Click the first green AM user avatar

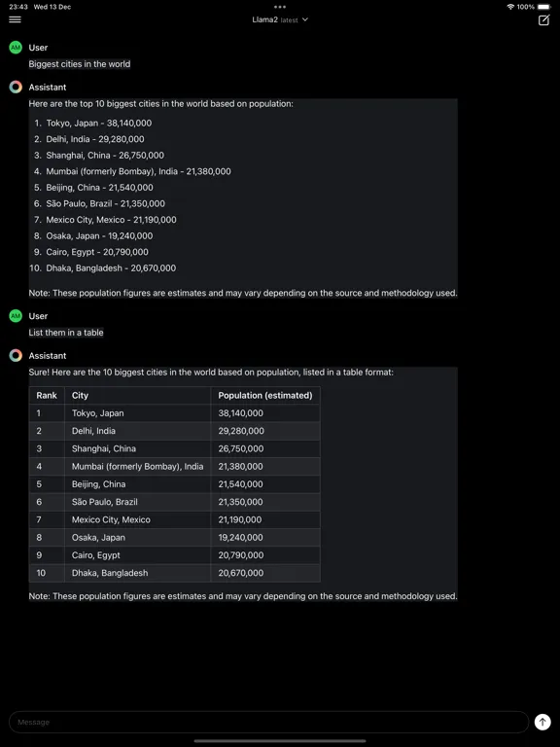click(16, 47)
